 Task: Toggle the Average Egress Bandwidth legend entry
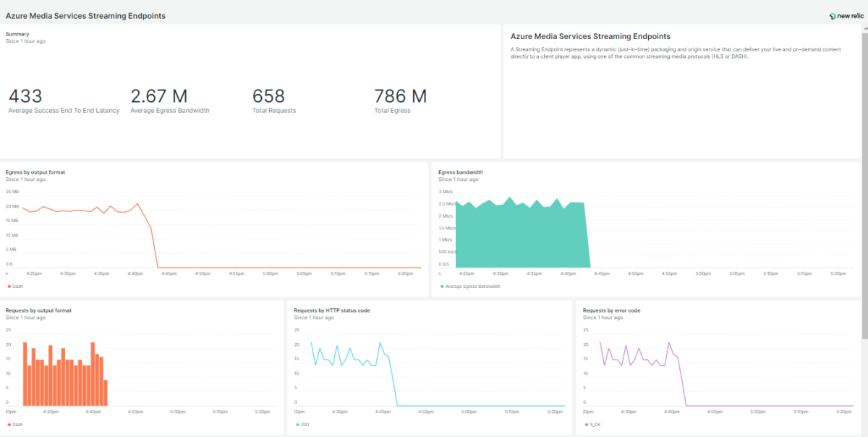470,287
